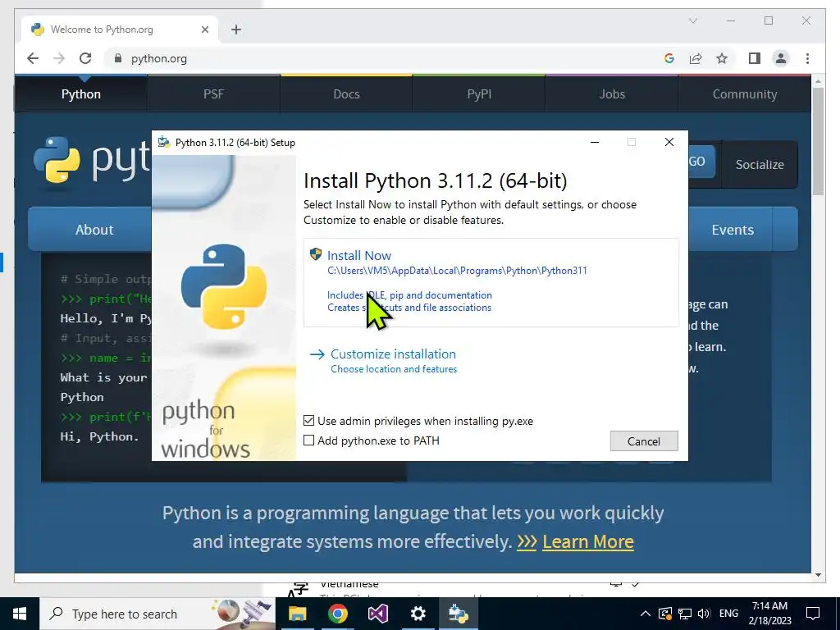Click Chrome forward arrow
Viewport: 840px width, 630px height.
click(x=59, y=58)
